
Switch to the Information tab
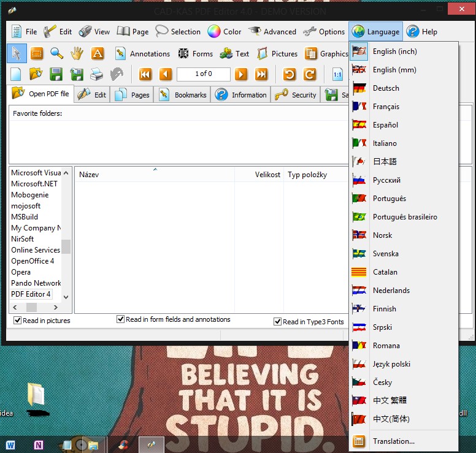240,95
